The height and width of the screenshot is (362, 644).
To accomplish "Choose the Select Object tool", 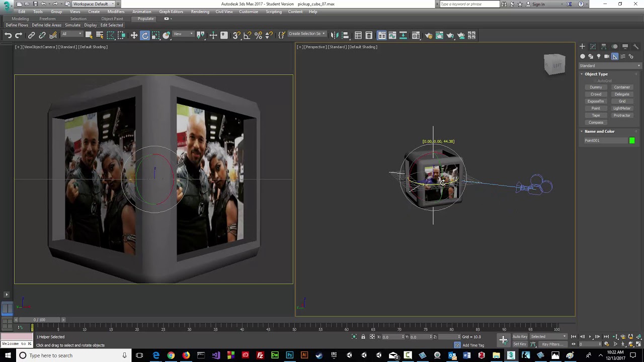I will tap(89, 35).
